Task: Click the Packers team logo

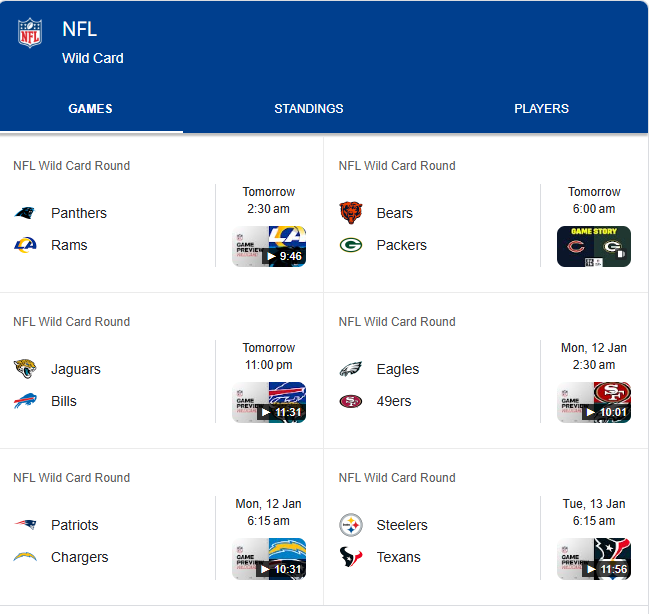Action: [351, 245]
